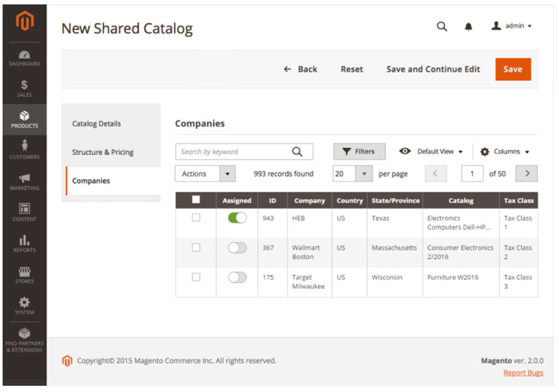The width and height of the screenshot is (559, 392).
Task: Click the current page number field
Action: point(472,174)
